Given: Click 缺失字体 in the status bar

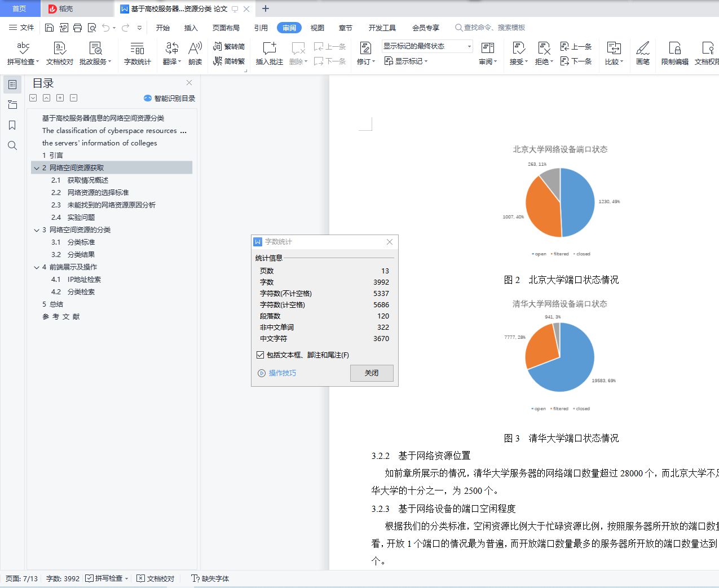Looking at the screenshot, I should click(x=210, y=578).
